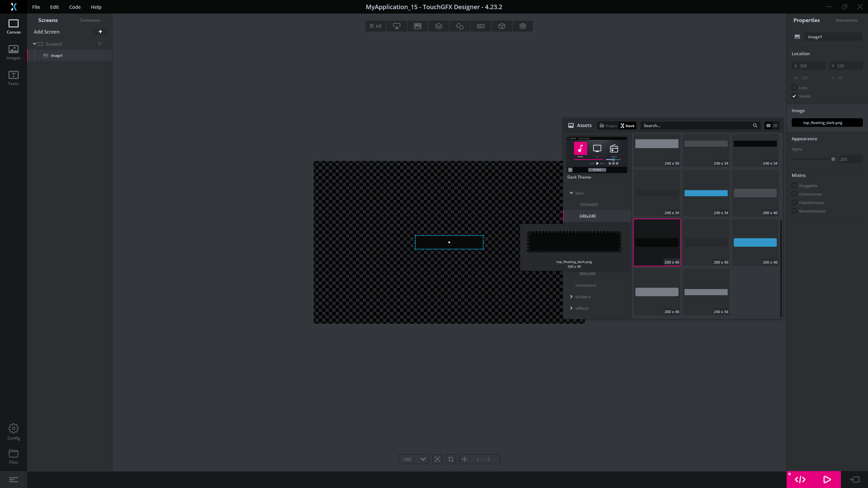
Task: Run the simulator play button
Action: click(827, 480)
